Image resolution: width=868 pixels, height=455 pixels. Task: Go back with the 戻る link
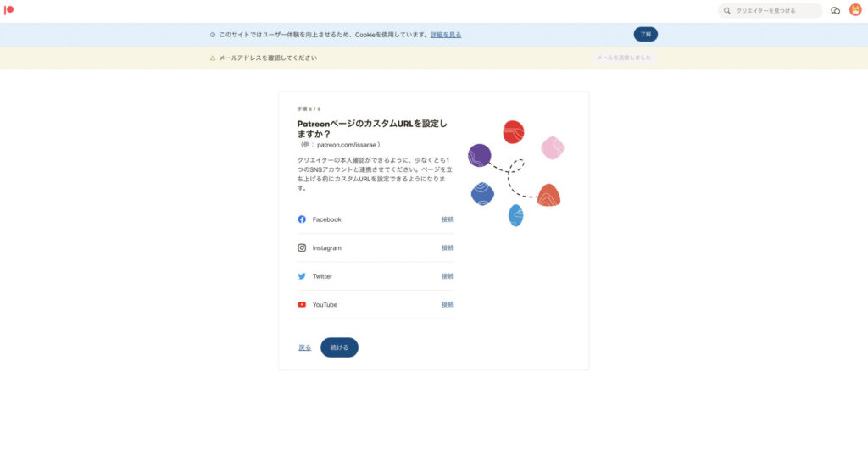click(x=304, y=347)
